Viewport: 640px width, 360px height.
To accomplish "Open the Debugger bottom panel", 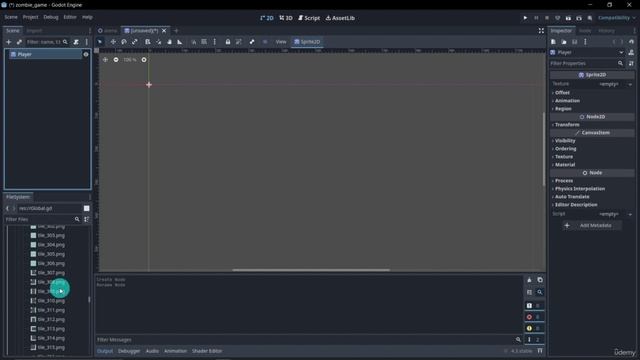I will pyautogui.click(x=129, y=351).
